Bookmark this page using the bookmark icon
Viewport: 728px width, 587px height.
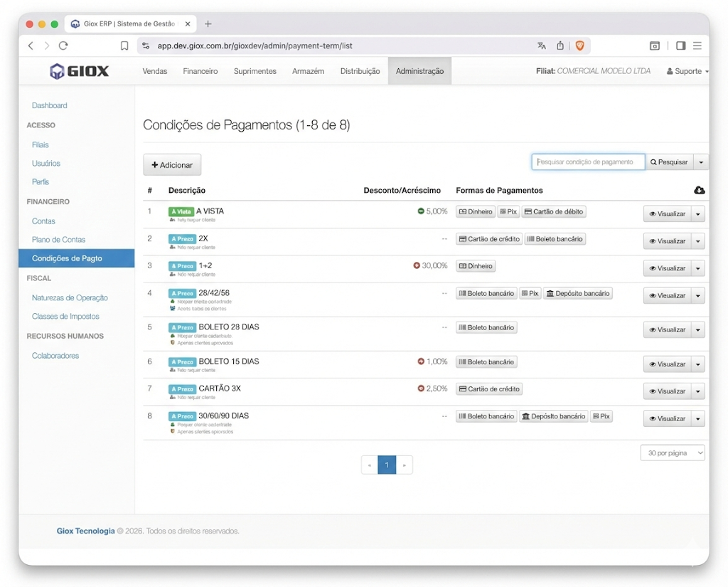tap(124, 46)
